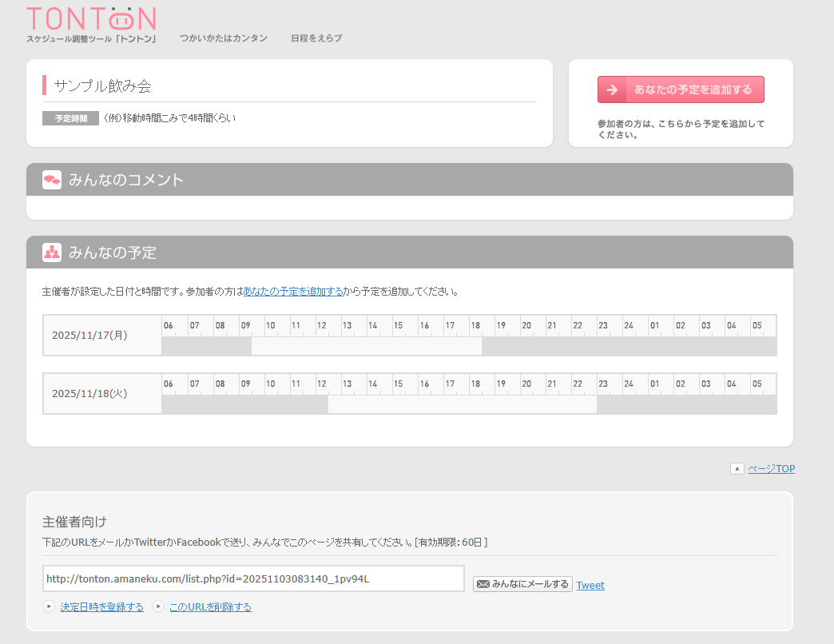This screenshot has height=644, width=834.
Task: Click the ページTOP link
Action: point(771,468)
